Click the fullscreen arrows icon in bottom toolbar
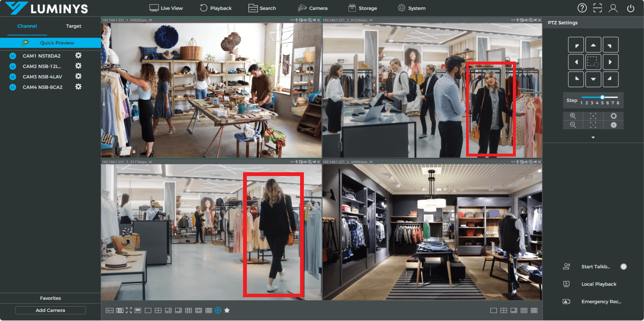This screenshot has height=321, width=644. pyautogui.click(x=129, y=310)
